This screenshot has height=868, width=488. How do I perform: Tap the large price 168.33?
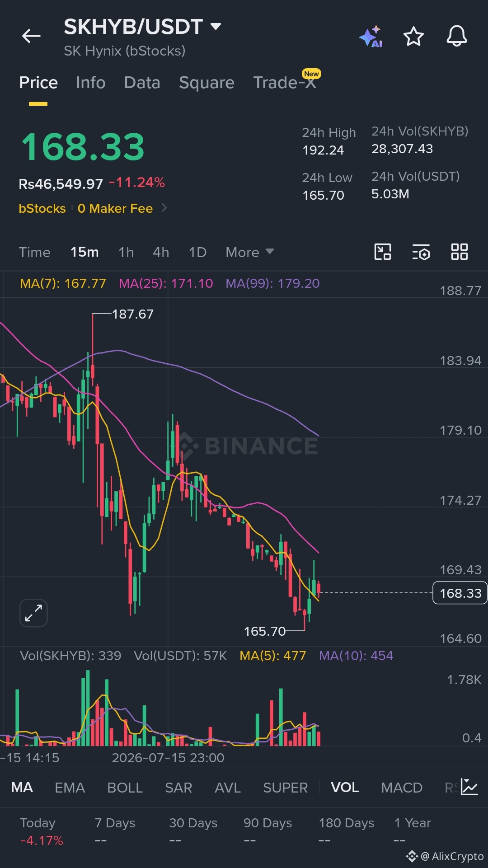(83, 147)
